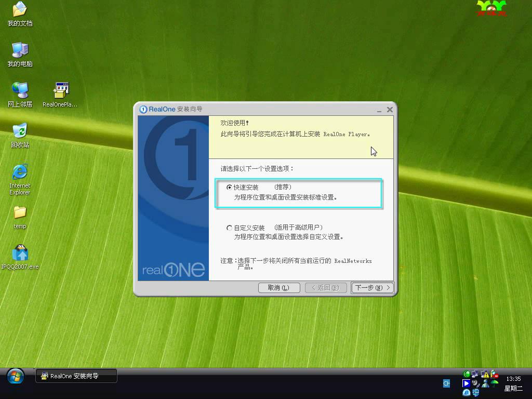This screenshot has width=532, height=399.
Task: Click the 返回 (B) back button
Action: point(326,288)
